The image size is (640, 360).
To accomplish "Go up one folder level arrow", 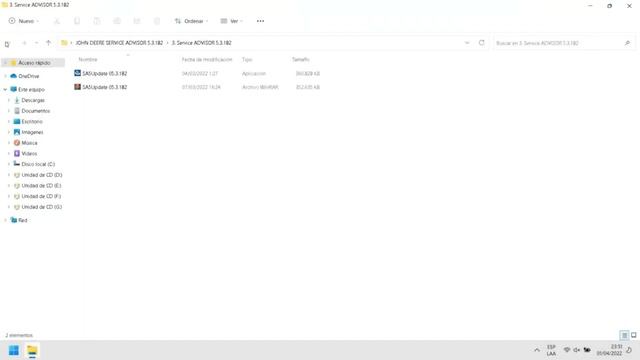I will 49,43.
